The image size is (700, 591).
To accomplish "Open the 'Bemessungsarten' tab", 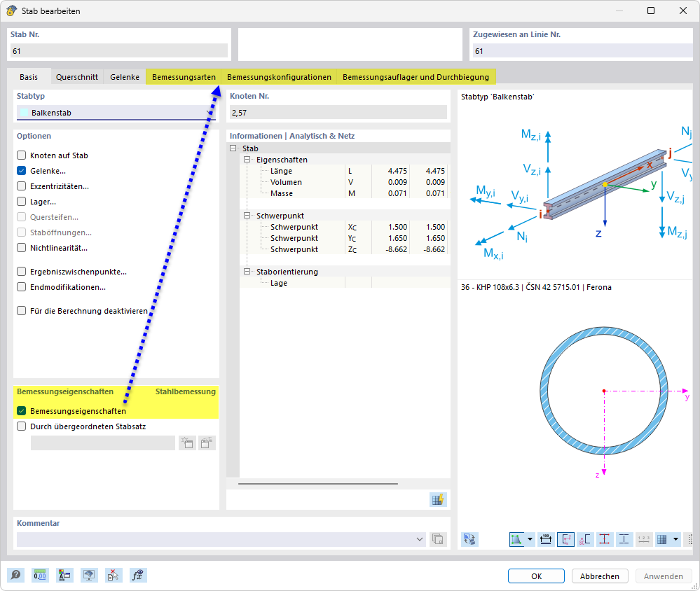I will point(184,77).
